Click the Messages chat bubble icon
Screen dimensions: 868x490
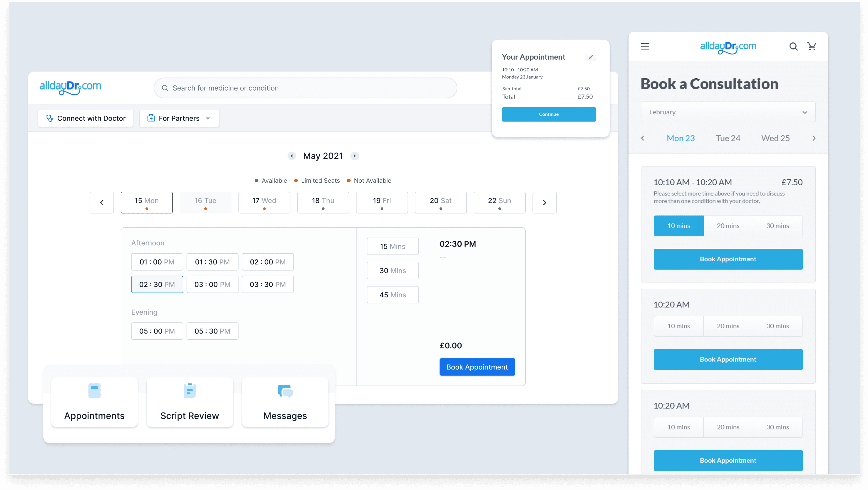pyautogui.click(x=285, y=391)
